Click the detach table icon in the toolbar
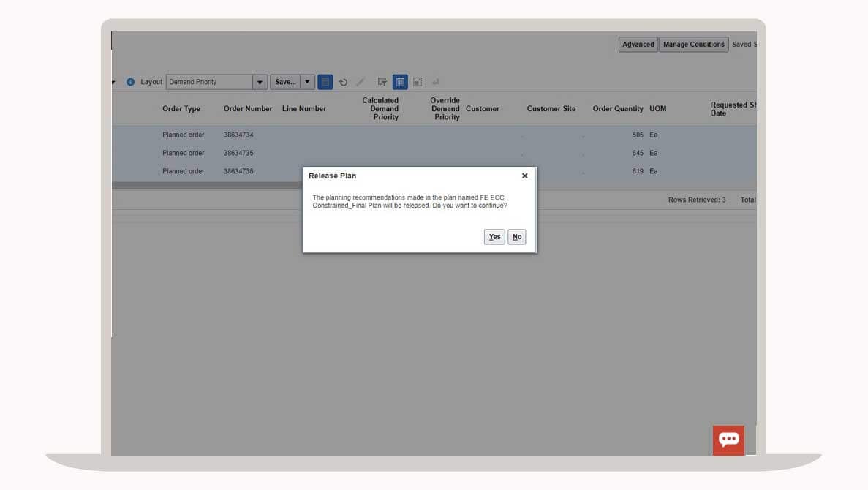This screenshot has height=490, width=868. click(x=418, y=83)
